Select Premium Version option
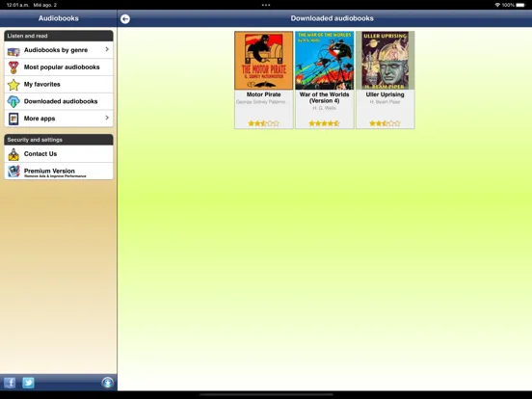The image size is (532, 399). point(59,171)
